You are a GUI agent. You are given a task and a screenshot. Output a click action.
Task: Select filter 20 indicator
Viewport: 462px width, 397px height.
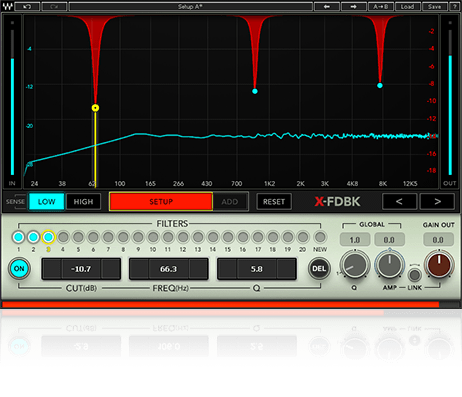(303, 237)
